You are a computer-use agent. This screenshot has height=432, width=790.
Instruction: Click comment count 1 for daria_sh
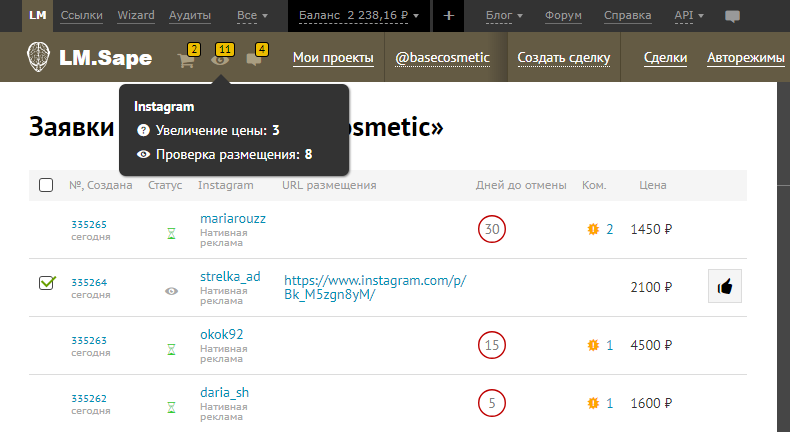610,403
